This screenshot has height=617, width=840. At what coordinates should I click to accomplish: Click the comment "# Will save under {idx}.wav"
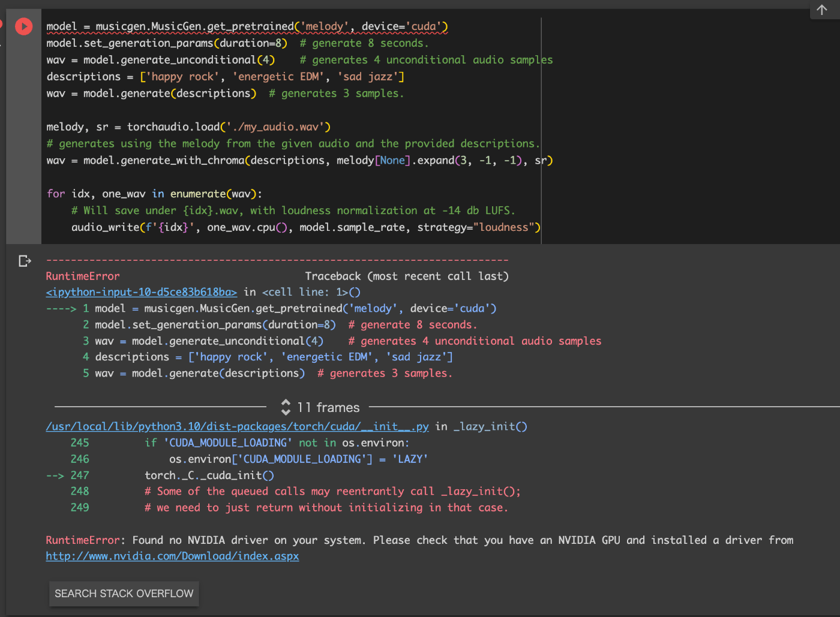pyautogui.click(x=293, y=210)
